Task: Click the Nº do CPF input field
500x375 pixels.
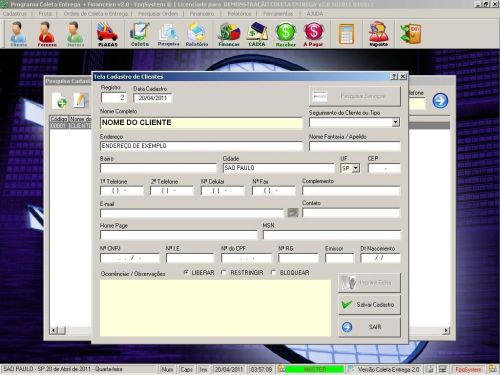Action: (x=246, y=258)
